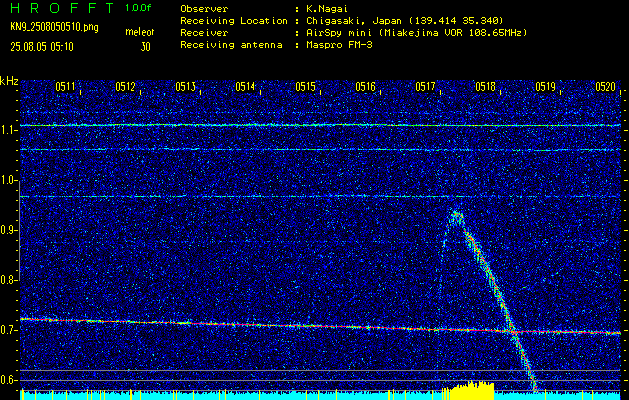
Task: Click the 0513 time marker
Action: click(x=185, y=87)
